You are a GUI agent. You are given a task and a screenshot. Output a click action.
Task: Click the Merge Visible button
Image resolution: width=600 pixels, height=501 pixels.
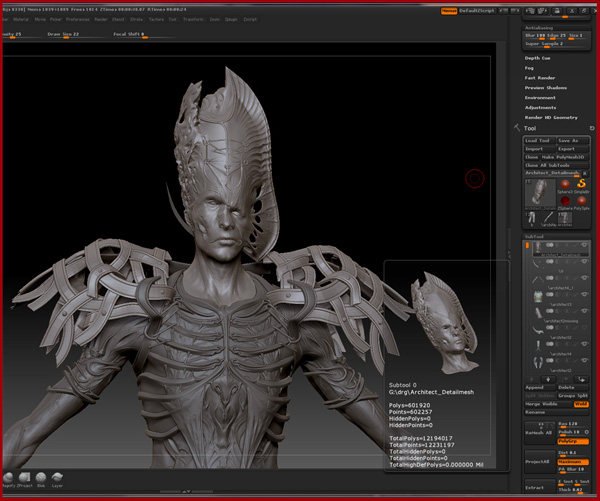(x=548, y=404)
